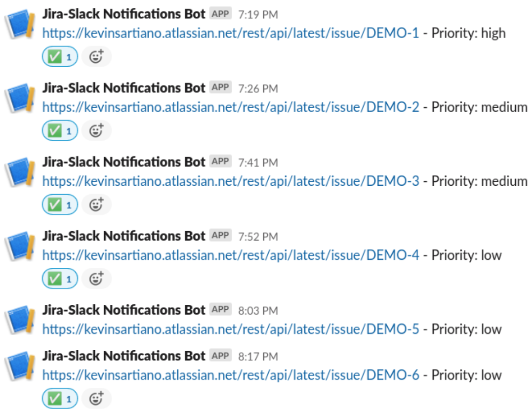Click bot avatar on the DEMO-5 message
This screenshot has width=532, height=411.
[20, 321]
